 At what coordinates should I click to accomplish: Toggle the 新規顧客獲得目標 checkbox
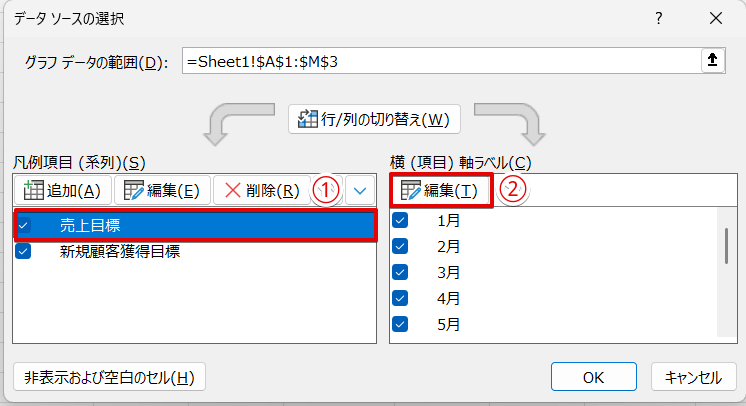pyautogui.click(x=24, y=252)
